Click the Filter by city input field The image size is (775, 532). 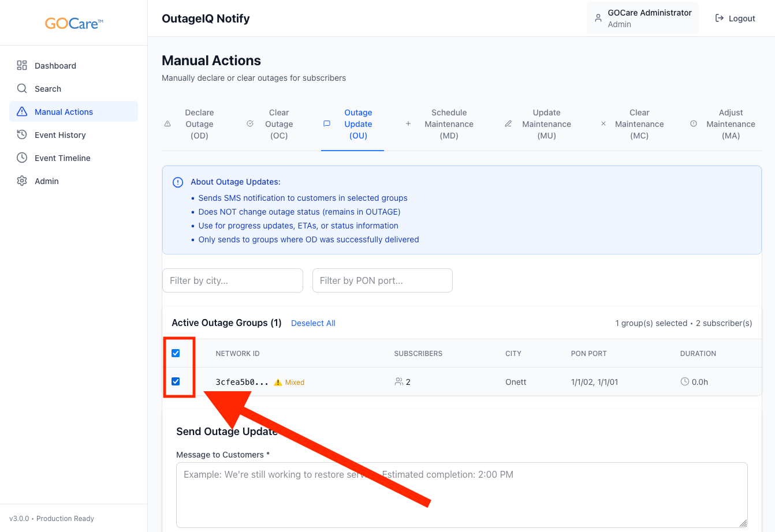(233, 280)
